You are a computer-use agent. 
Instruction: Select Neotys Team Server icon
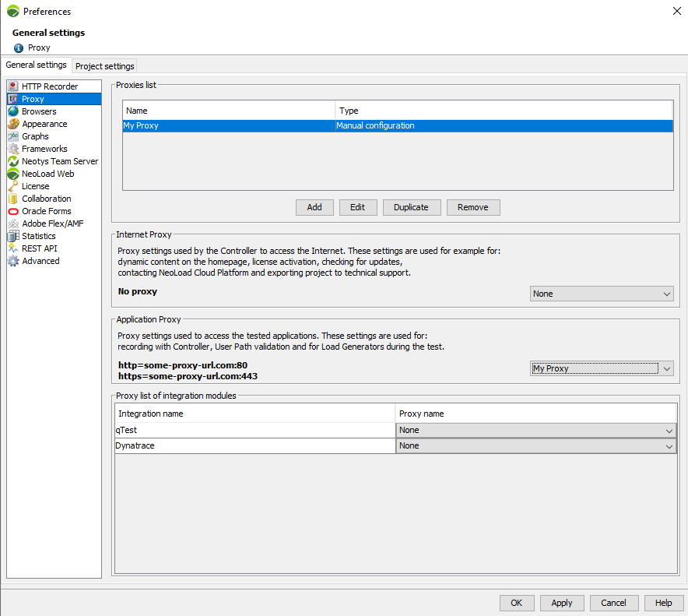click(13, 161)
